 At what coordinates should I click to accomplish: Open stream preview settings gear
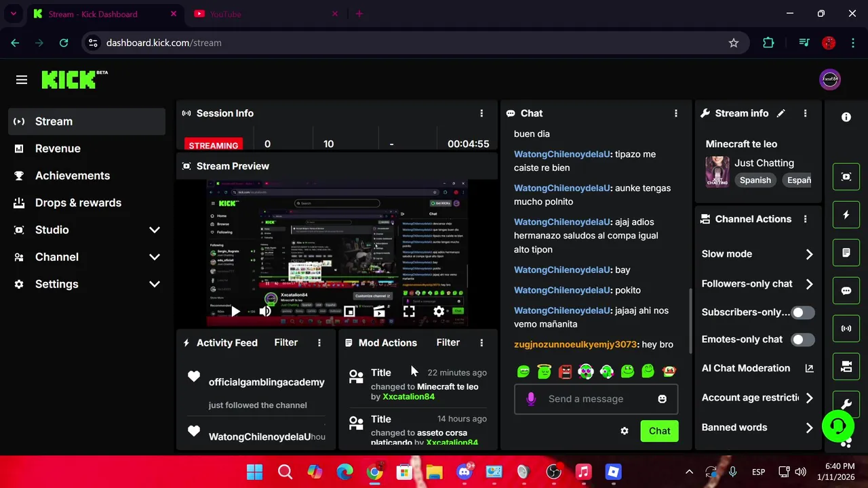(x=439, y=311)
